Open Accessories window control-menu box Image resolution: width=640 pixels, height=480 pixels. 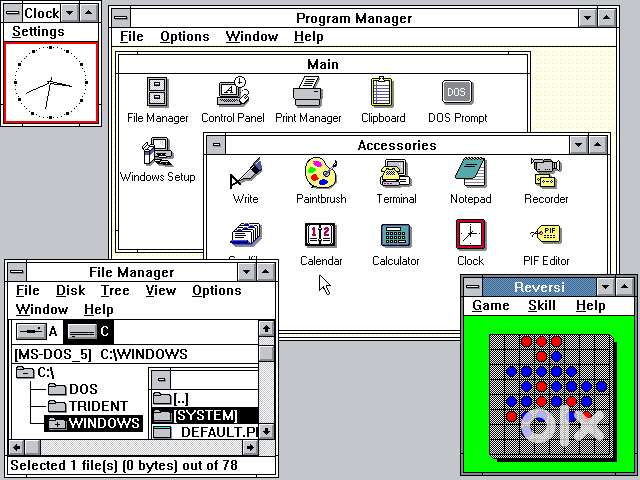[x=216, y=144]
